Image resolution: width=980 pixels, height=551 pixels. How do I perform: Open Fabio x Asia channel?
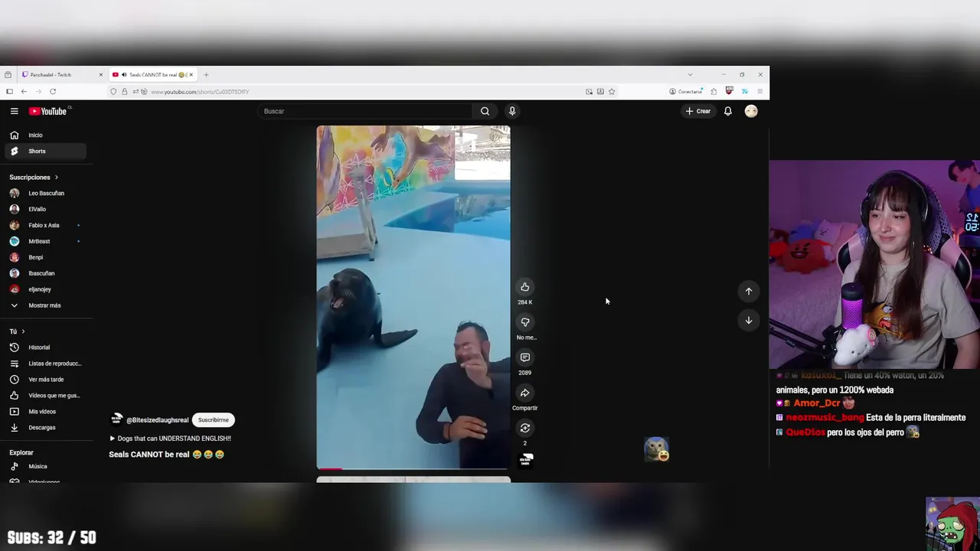pos(44,225)
